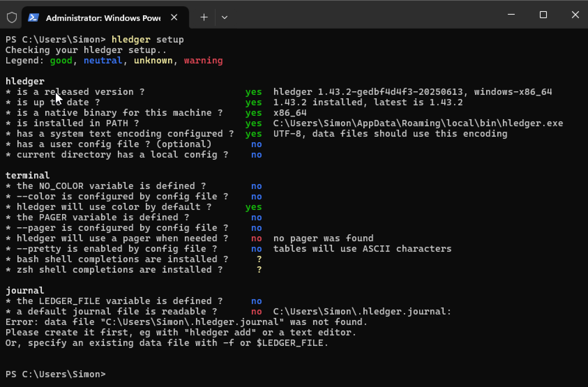Maximize the terminal window
The height and width of the screenshot is (387, 588).
coord(543,15)
